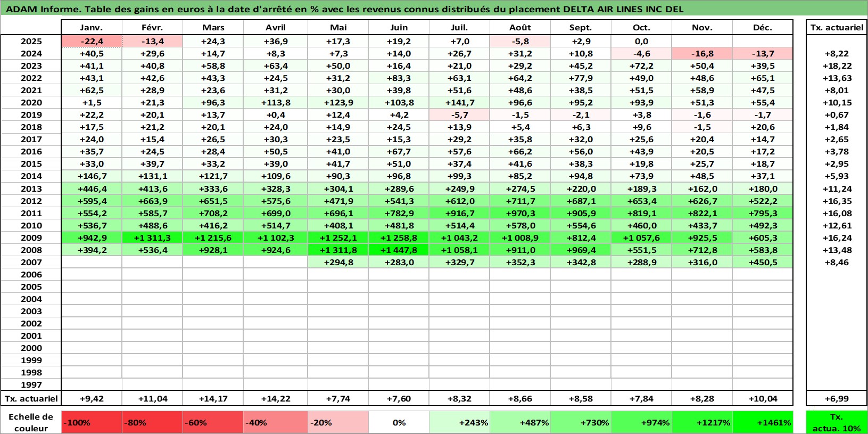
Task: Select the 'Août' column header
Action: tap(520, 28)
